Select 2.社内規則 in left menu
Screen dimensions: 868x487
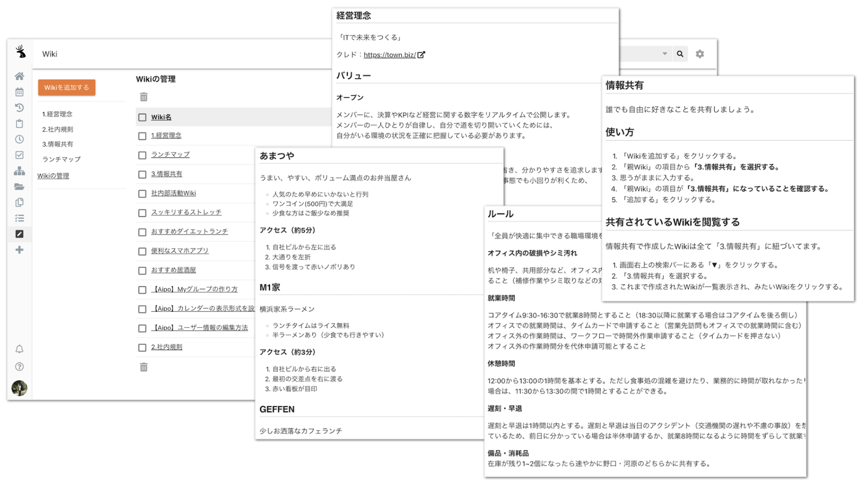point(58,129)
